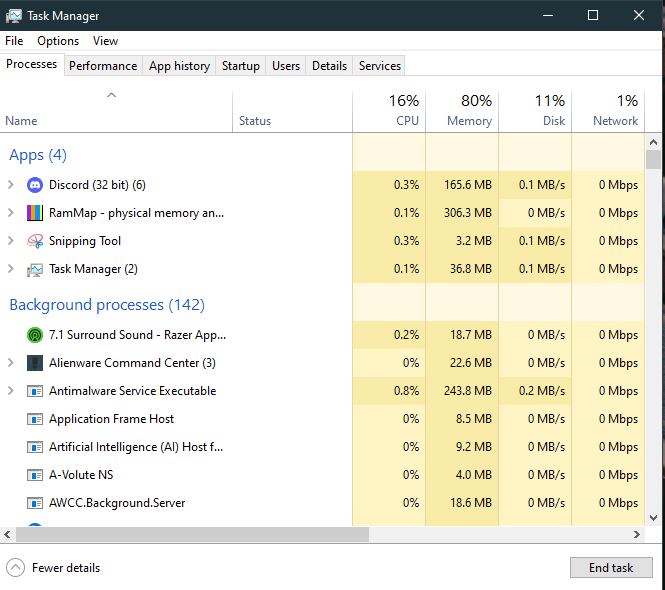This screenshot has width=665, height=590.
Task: Click the Antimalware Service Executable icon
Action: click(x=35, y=391)
